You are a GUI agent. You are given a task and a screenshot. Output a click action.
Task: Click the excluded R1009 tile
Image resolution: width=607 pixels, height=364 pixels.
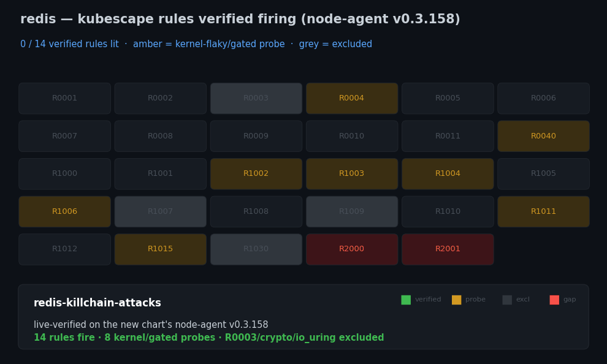352,211
